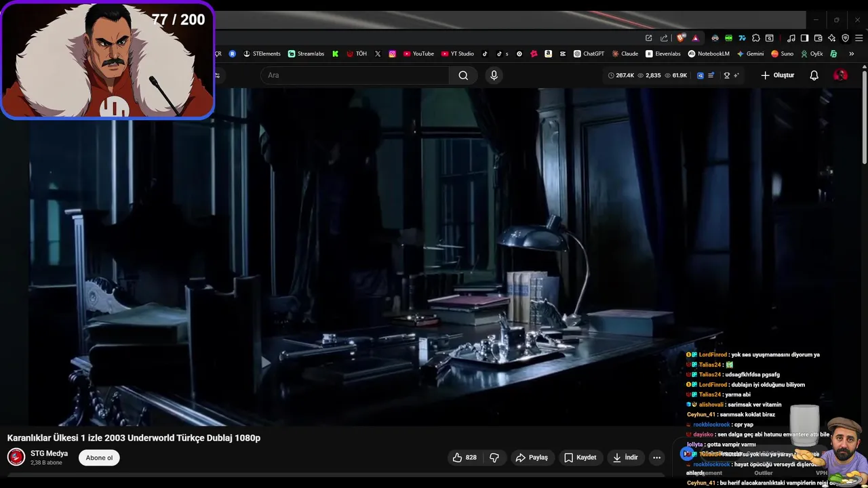Click the 61.9K views stat
The image size is (868, 488).
pyautogui.click(x=675, y=75)
